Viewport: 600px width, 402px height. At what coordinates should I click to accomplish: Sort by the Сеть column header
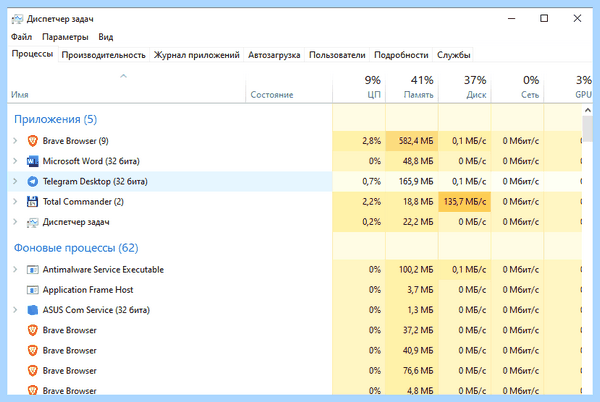tap(517, 88)
